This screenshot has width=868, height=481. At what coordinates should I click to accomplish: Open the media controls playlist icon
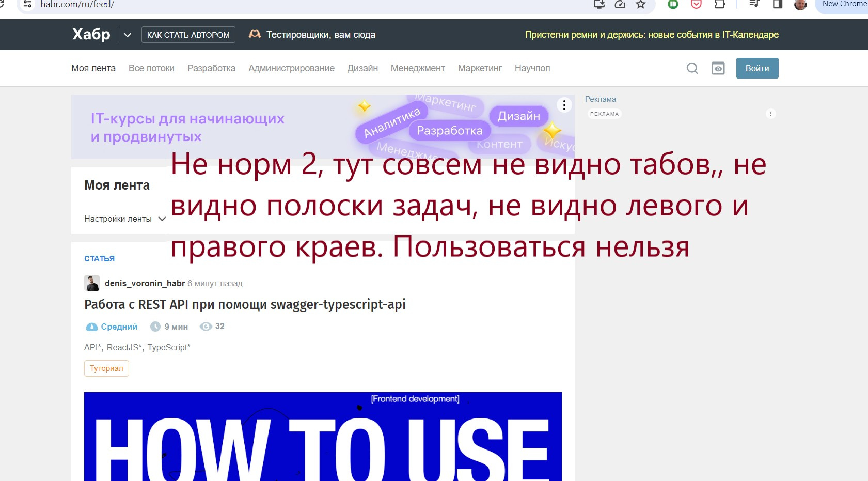(x=754, y=4)
